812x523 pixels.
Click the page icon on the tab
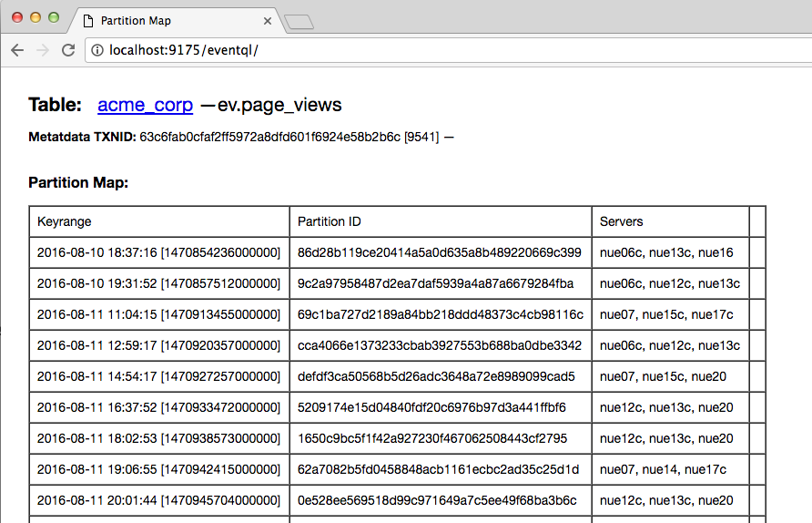pyautogui.click(x=88, y=21)
